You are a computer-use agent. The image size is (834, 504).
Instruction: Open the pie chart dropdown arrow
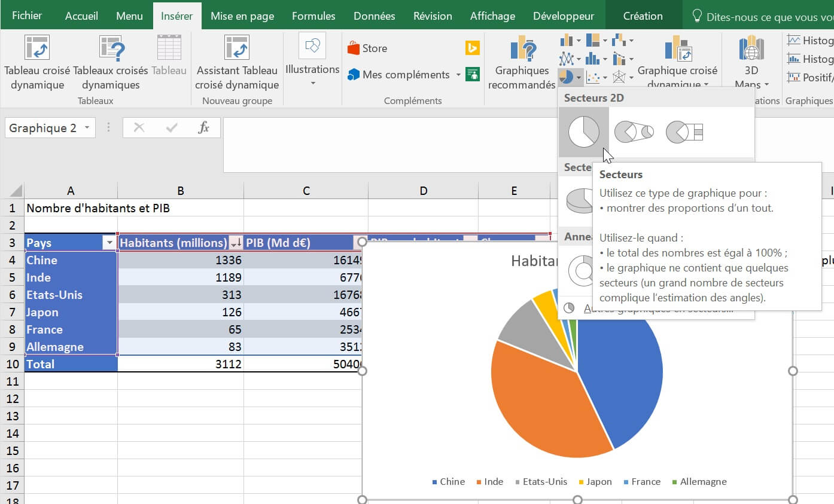coord(578,77)
